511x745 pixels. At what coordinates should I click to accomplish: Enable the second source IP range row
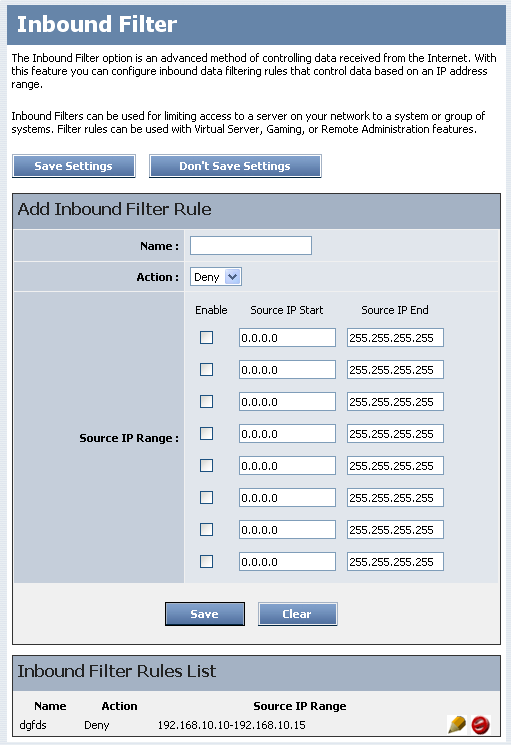[206, 369]
